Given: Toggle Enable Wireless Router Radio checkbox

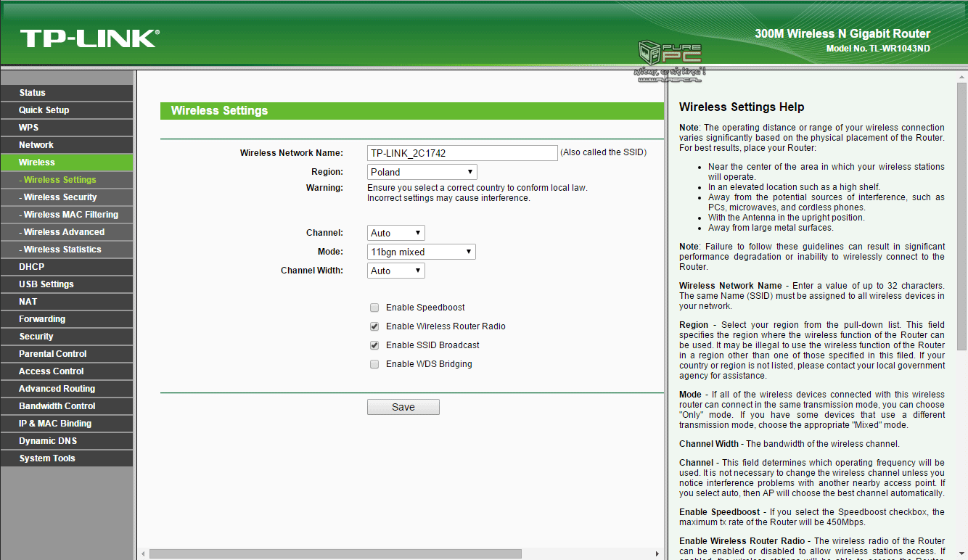Looking at the screenshot, I should 374,326.
